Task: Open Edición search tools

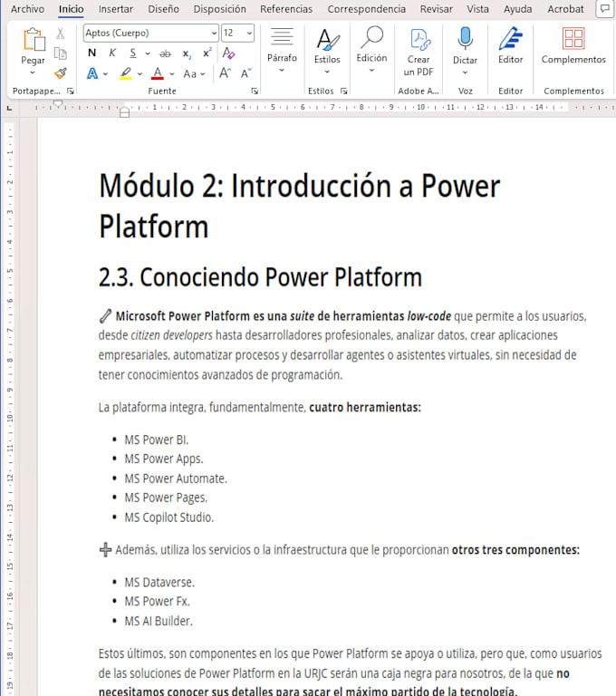Action: [372, 49]
